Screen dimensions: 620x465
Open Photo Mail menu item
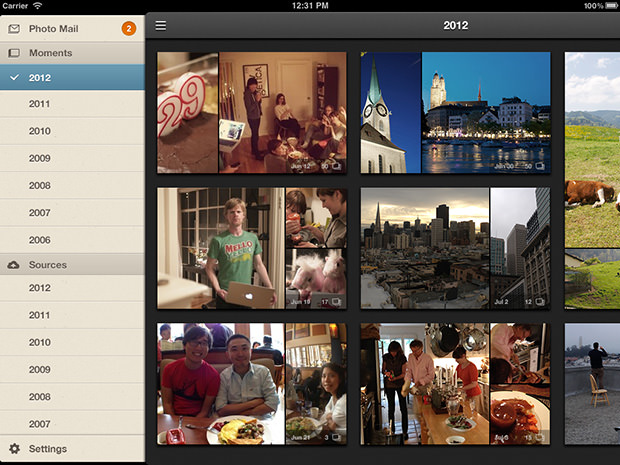point(72,29)
